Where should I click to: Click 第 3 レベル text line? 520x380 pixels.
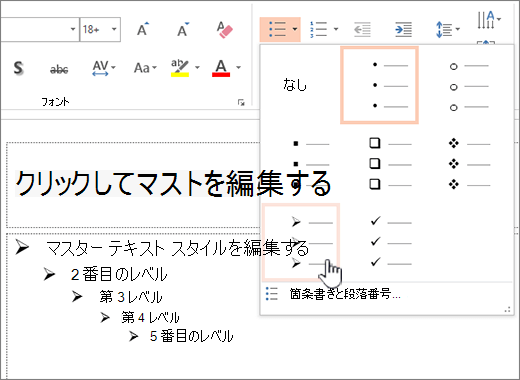click(131, 296)
